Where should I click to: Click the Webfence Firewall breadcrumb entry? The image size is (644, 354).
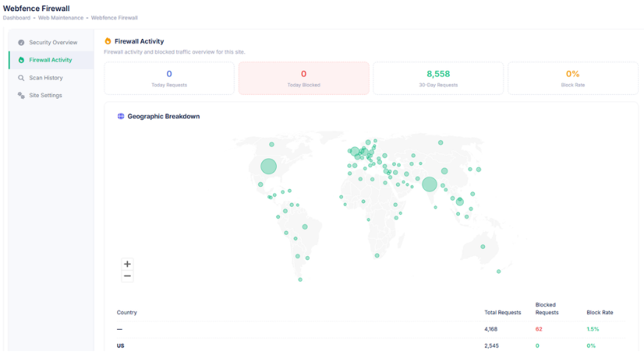(114, 18)
